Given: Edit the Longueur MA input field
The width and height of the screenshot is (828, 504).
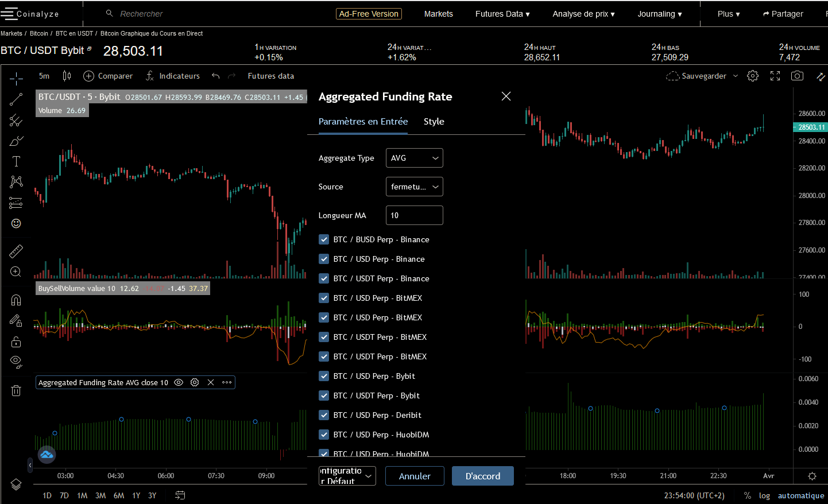Looking at the screenshot, I should (x=415, y=215).
